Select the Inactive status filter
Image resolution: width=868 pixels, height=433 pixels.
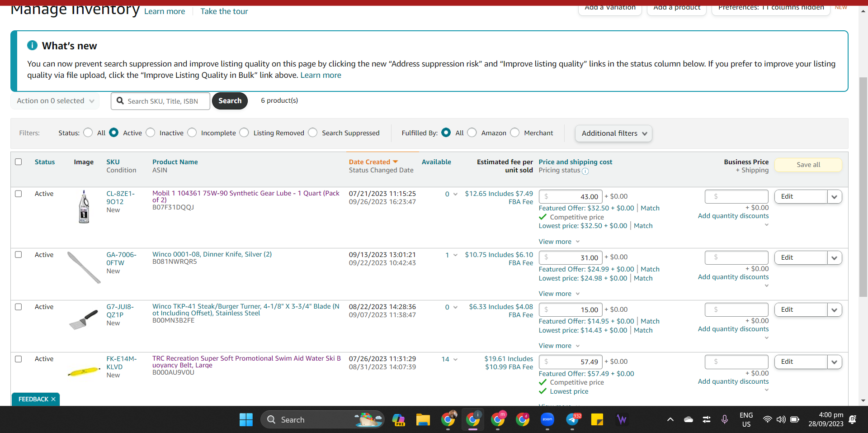click(151, 133)
